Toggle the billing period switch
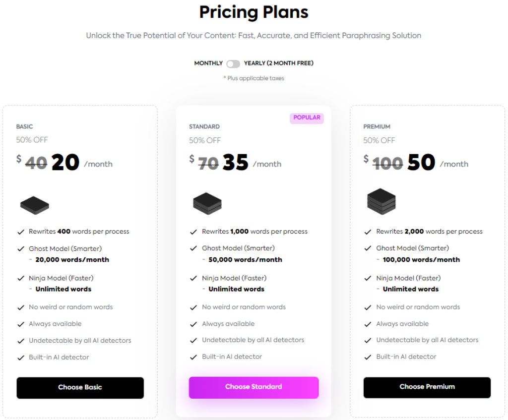 pos(233,63)
